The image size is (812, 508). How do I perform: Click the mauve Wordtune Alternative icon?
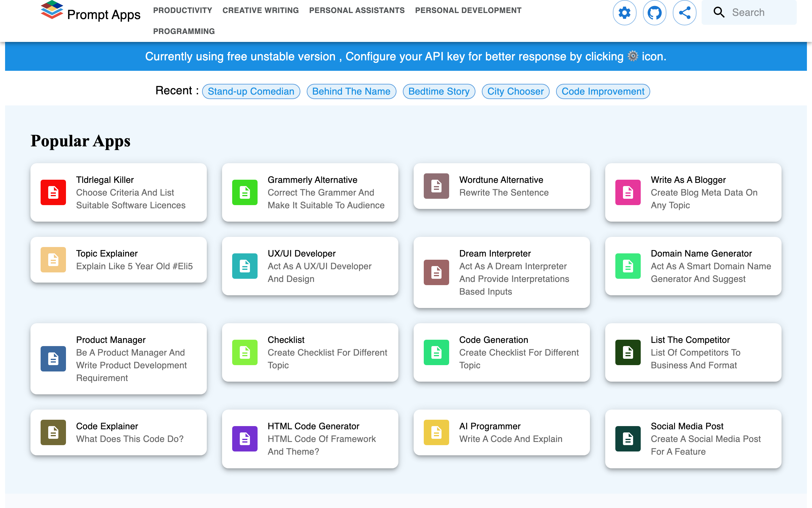pyautogui.click(x=436, y=186)
